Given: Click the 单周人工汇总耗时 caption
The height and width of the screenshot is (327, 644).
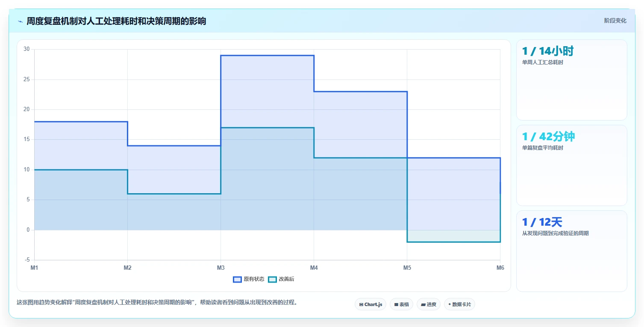Looking at the screenshot, I should coord(543,62).
